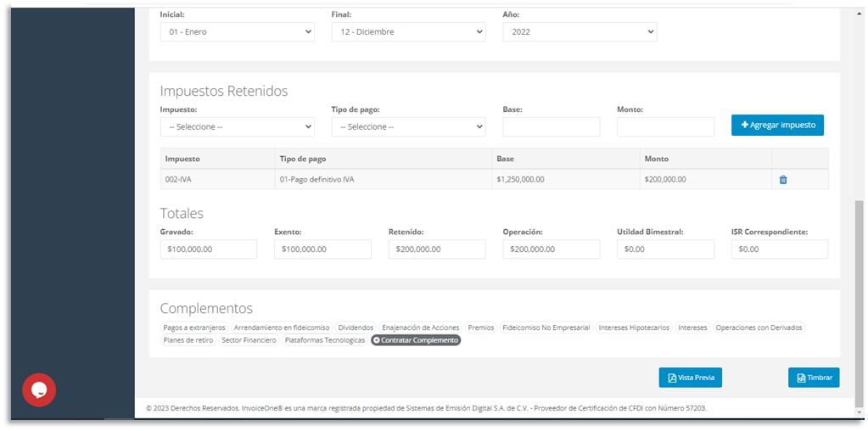Focus the Base input field
Image resolution: width=868 pixels, height=431 pixels.
[x=551, y=126]
